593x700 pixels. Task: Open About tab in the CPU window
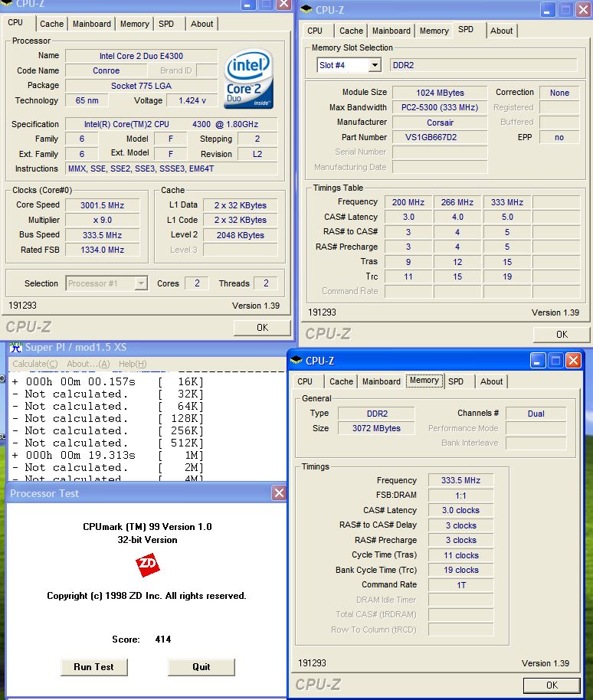[x=201, y=24]
